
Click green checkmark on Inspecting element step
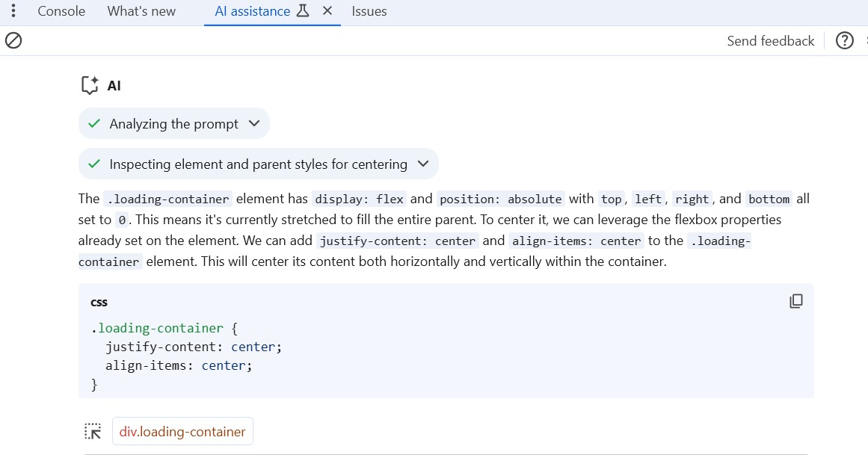(94, 164)
